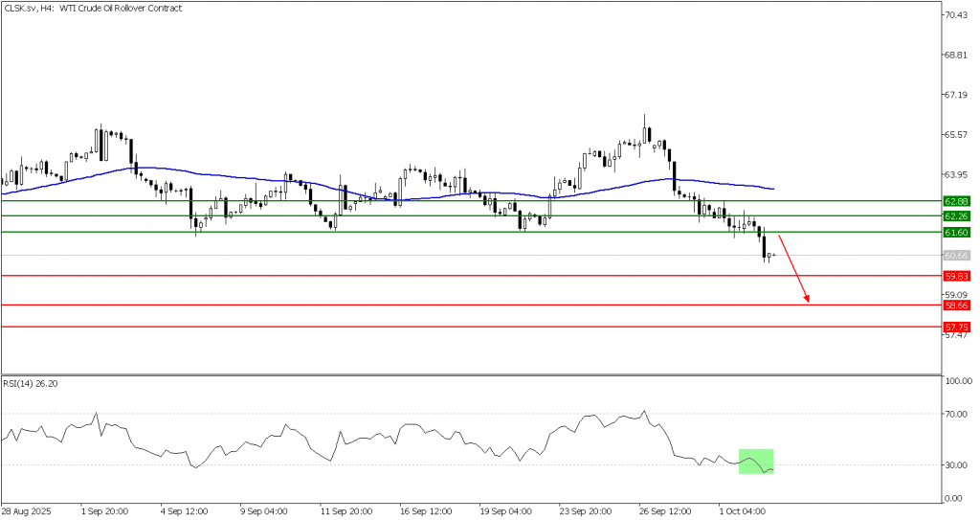Click the red downward projection arrow
This screenshot has height=520, width=980.
(794, 269)
